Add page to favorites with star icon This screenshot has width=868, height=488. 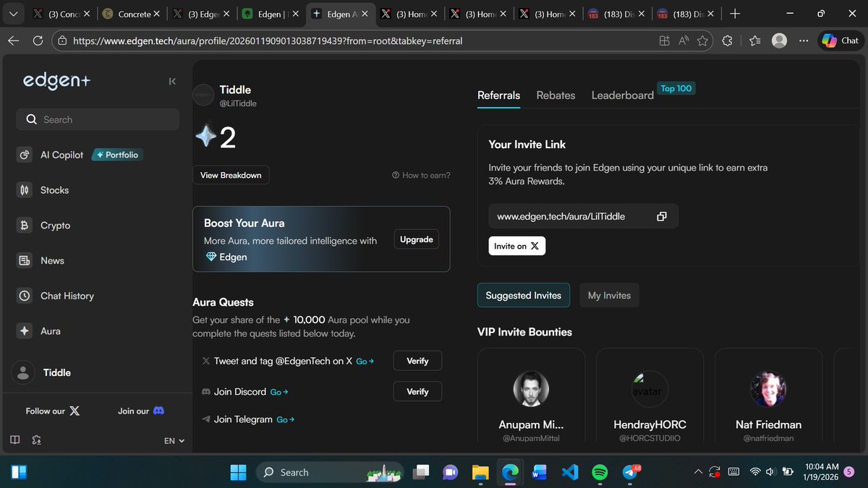(702, 41)
